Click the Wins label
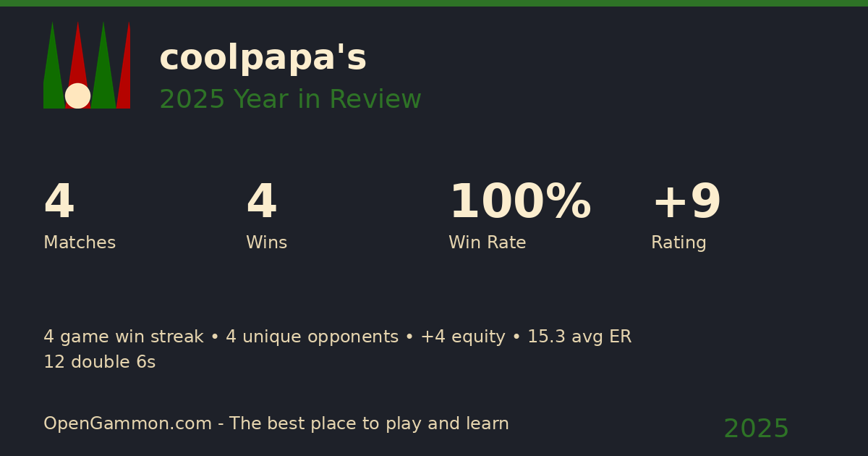 click(266, 243)
